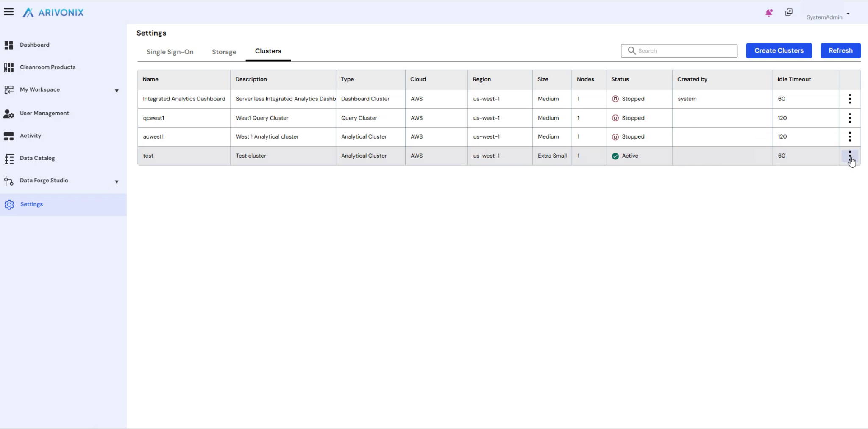The image size is (868, 429).
Task: Click the User Management sidebar icon
Action: coord(9,114)
